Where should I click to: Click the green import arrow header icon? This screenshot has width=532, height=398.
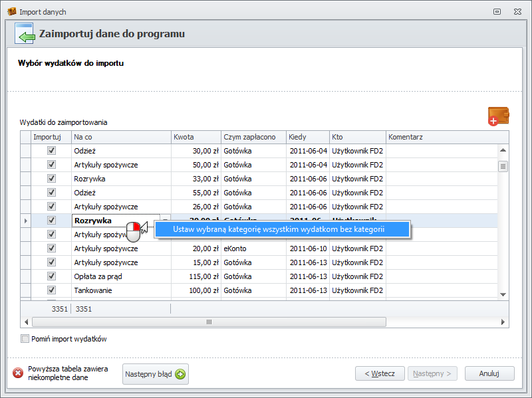[x=24, y=34]
